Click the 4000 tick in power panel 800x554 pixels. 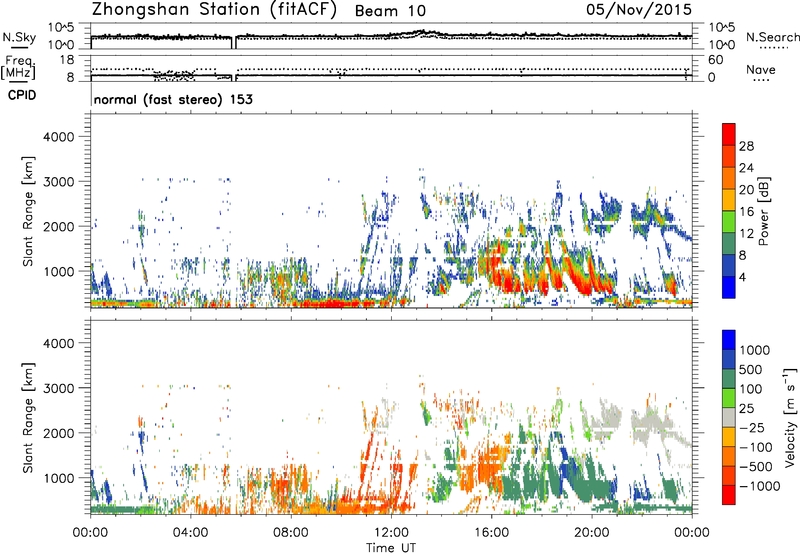point(58,137)
